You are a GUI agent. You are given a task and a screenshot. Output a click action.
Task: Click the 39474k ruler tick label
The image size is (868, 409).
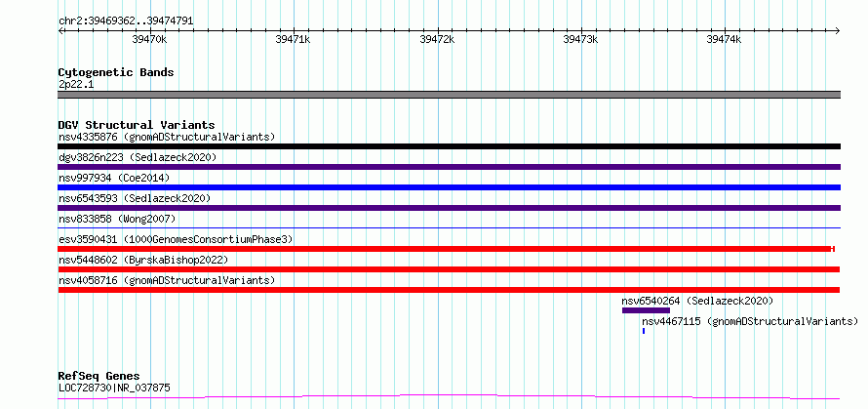(x=724, y=39)
